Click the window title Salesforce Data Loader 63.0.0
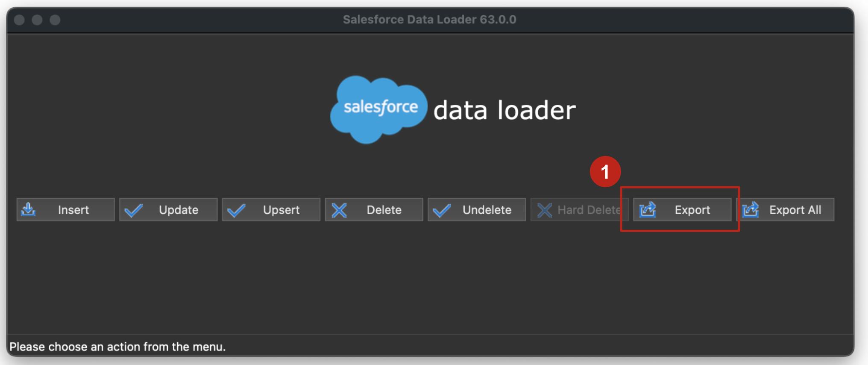 coord(430,20)
